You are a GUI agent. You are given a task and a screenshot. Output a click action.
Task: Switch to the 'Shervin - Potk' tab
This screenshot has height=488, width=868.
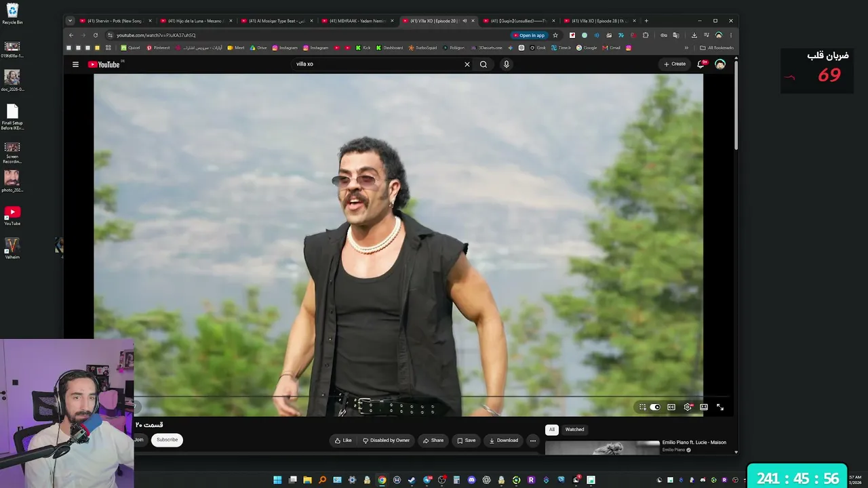tap(115, 21)
